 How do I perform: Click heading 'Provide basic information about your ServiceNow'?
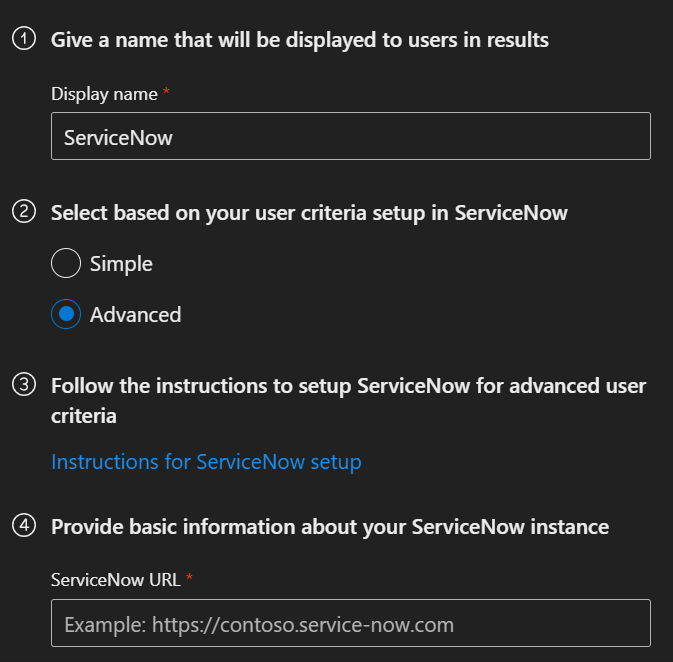click(x=330, y=527)
